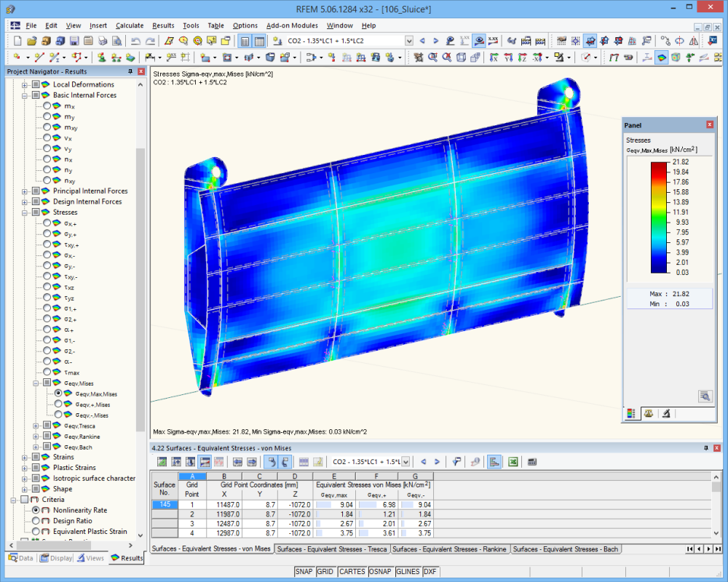Expand the Shape tree node
Image resolution: width=728 pixels, height=582 pixels.
[25, 489]
